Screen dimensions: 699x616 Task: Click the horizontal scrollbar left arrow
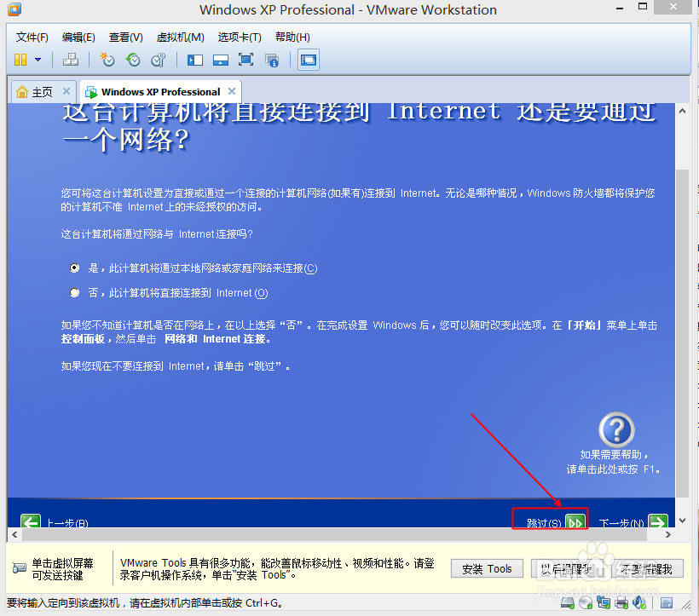point(14,534)
